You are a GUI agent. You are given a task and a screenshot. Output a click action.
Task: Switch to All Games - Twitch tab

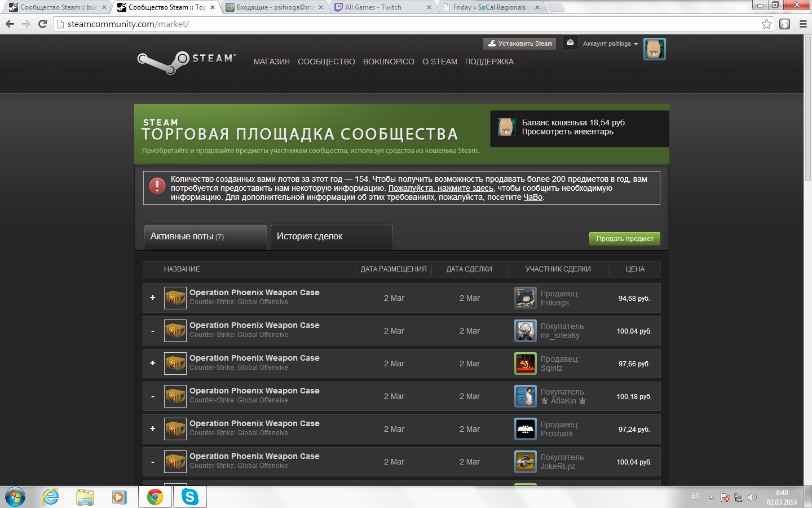(x=383, y=7)
